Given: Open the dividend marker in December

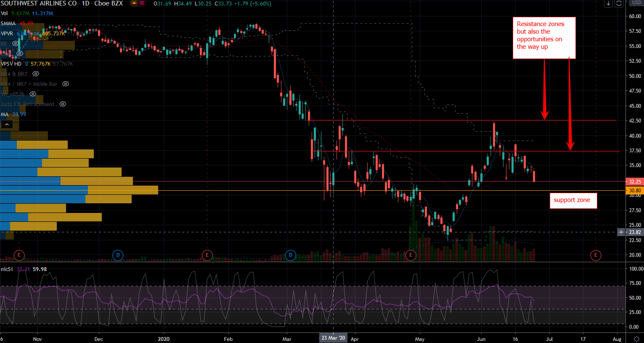Looking at the screenshot, I should (118, 255).
